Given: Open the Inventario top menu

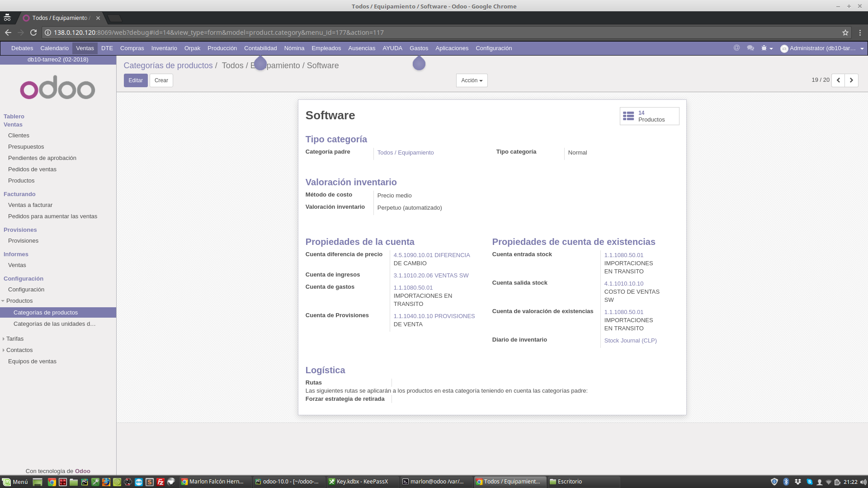Looking at the screenshot, I should (x=164, y=48).
